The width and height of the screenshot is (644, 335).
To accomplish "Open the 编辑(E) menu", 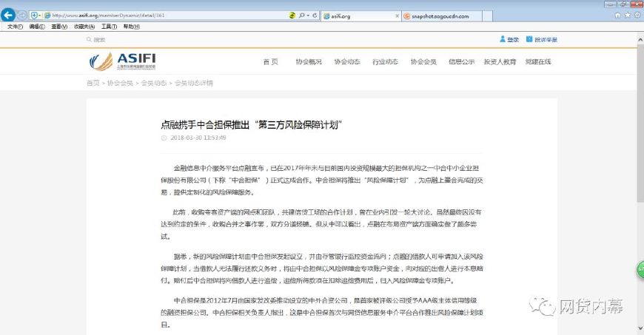I will coord(37,27).
